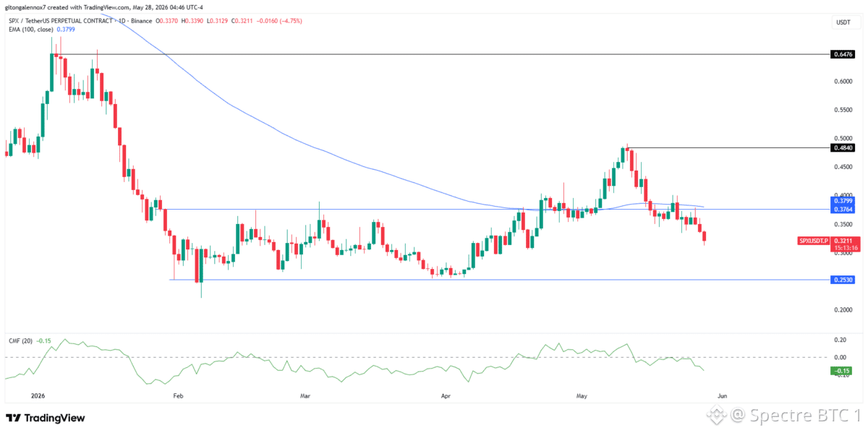The image size is (868, 433).
Task: Click the Feb label on the time axis
Action: pos(178,395)
